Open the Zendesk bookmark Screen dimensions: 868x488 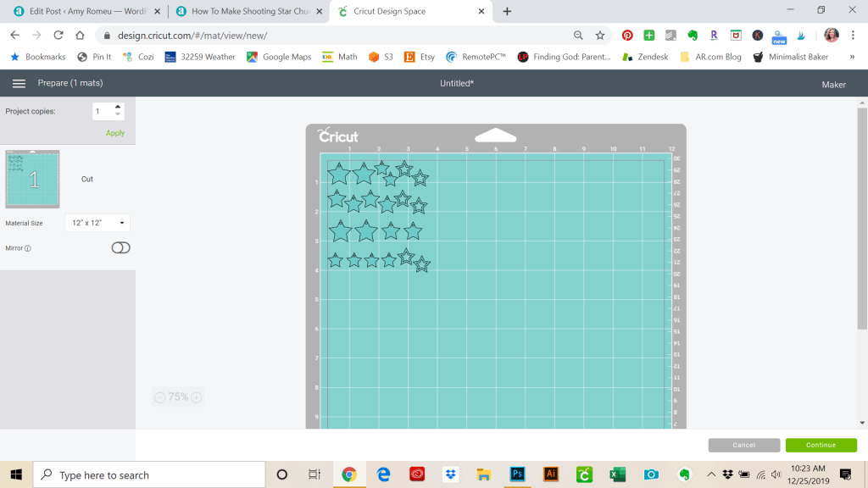point(645,57)
